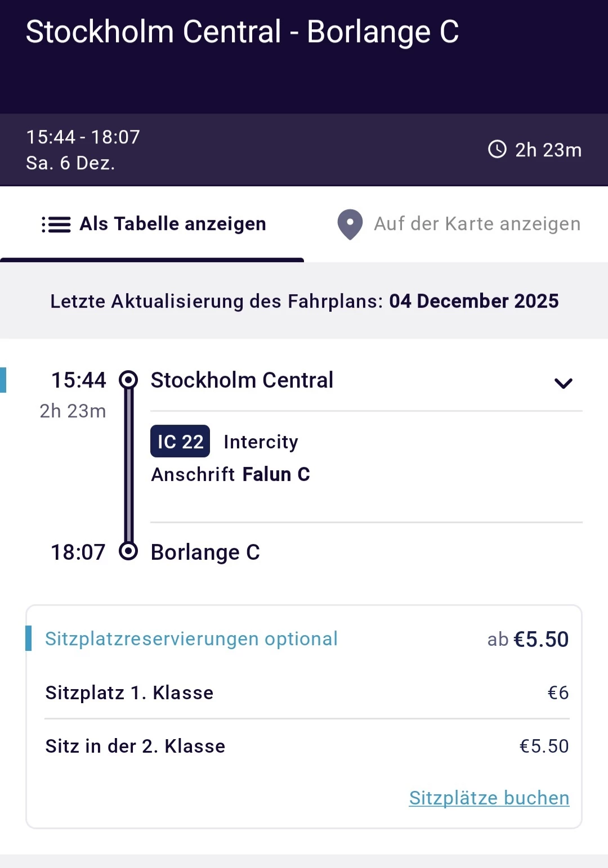Click the clock icon next to 2h 23m
The height and width of the screenshot is (868, 608).
coord(497,150)
